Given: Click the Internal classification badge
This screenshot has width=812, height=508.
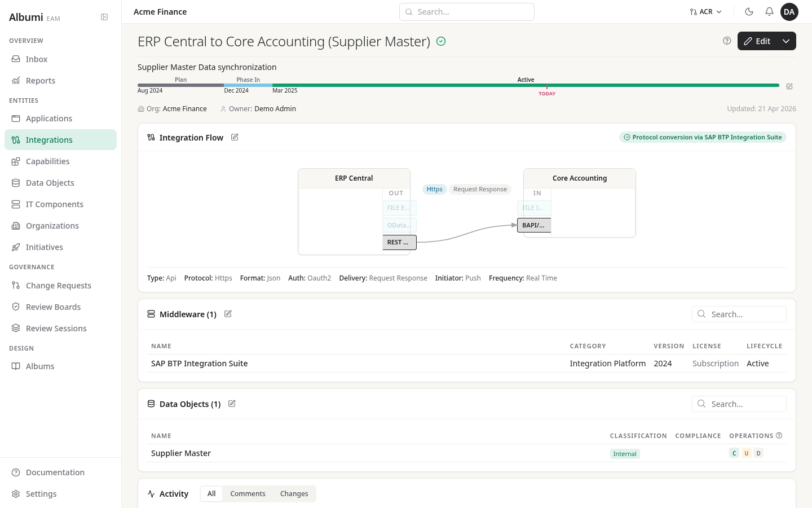Looking at the screenshot, I should (x=625, y=454).
